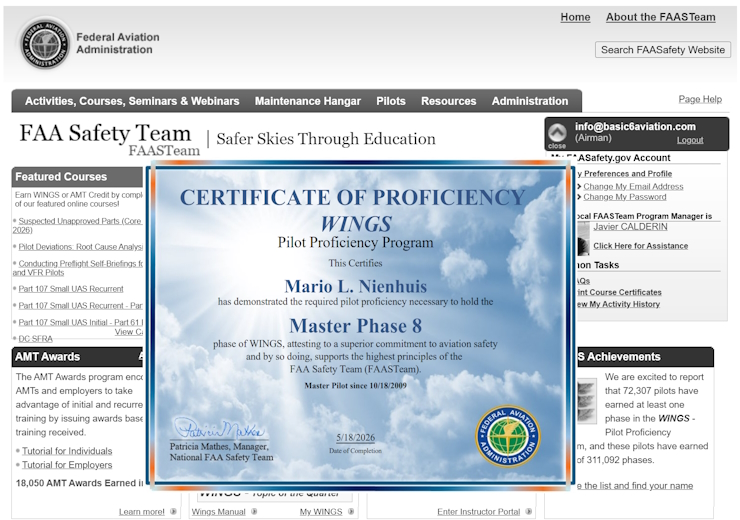Click the arrow icon beside My WINGS

point(351,512)
